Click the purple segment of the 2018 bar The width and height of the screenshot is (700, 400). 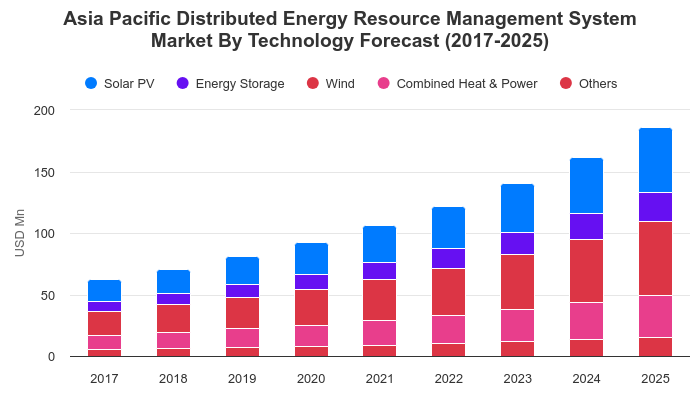[173, 299]
